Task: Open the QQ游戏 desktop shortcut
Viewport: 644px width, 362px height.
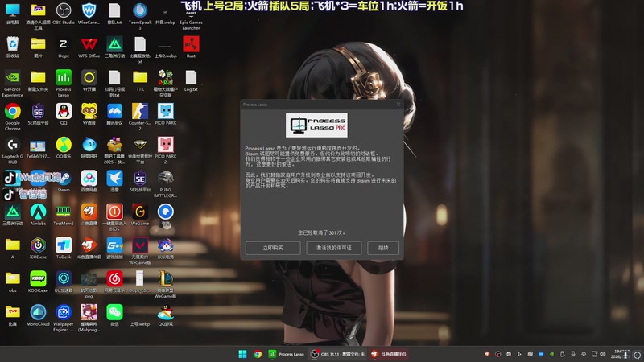Action: tap(166, 315)
